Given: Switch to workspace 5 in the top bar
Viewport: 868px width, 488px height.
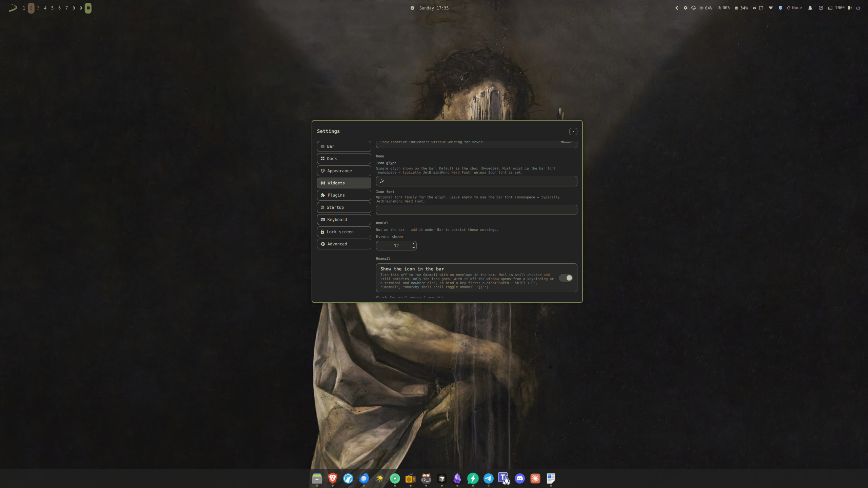Looking at the screenshot, I should 52,8.
